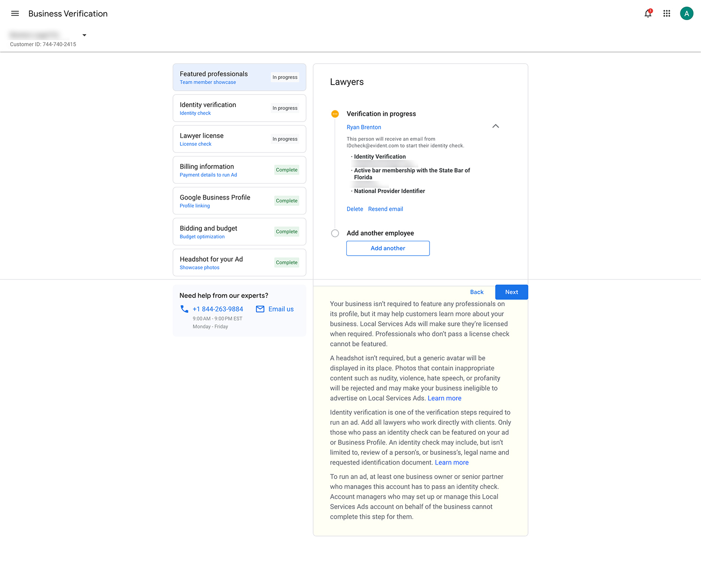The height and width of the screenshot is (588, 701).
Task: Click the phone icon for expert help
Action: click(x=185, y=309)
